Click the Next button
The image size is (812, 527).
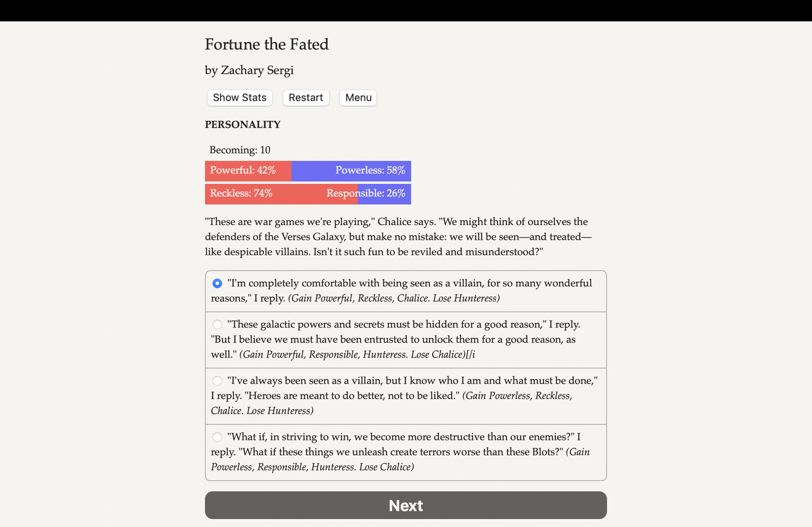click(x=405, y=505)
